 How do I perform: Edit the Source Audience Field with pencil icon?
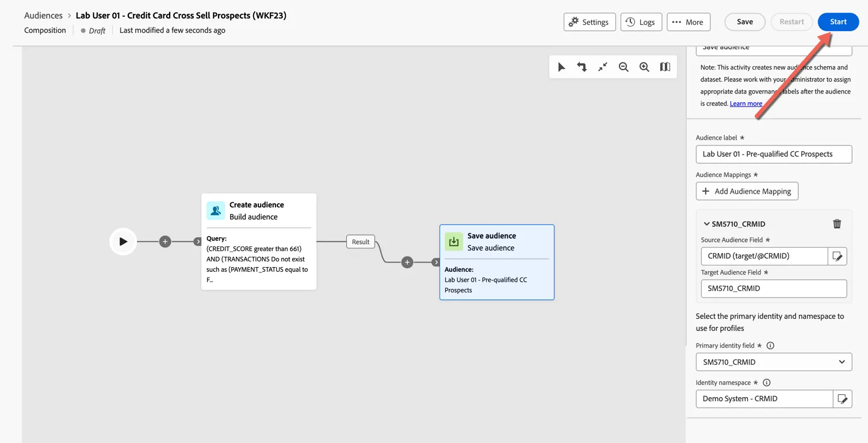point(838,256)
